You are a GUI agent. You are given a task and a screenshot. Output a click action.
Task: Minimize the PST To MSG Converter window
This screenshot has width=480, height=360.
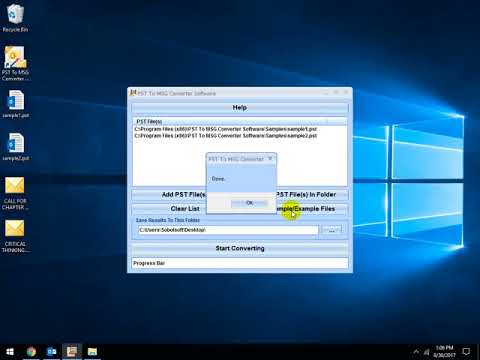point(326,93)
